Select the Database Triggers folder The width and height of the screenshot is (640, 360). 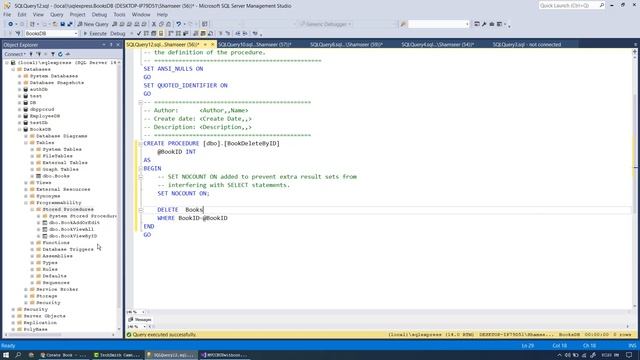[68, 249]
